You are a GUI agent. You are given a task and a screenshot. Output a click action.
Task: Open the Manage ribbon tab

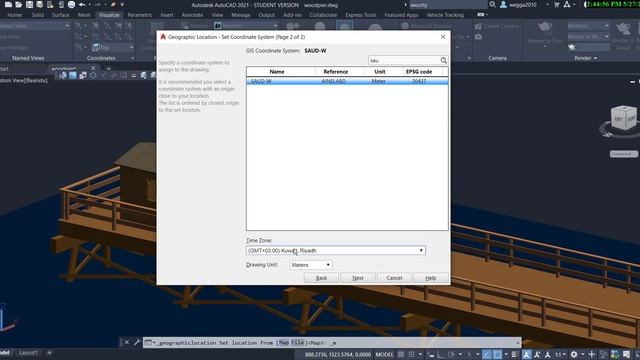pyautogui.click(x=241, y=15)
